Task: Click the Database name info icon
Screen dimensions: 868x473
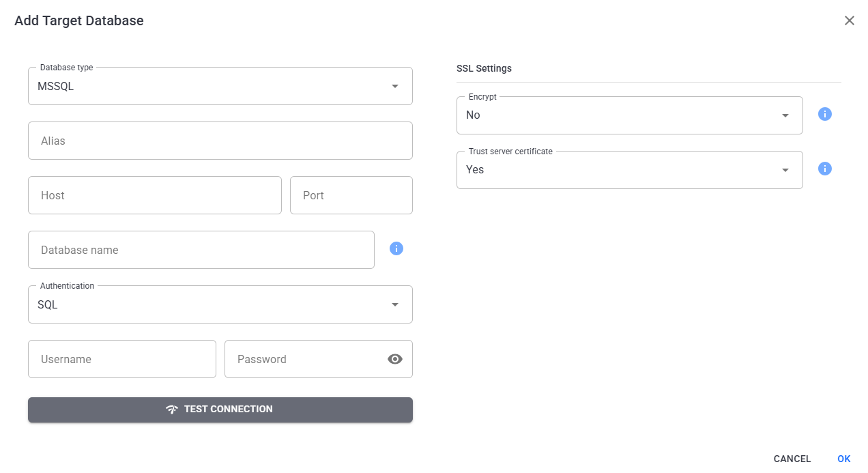Action: pyautogui.click(x=396, y=248)
